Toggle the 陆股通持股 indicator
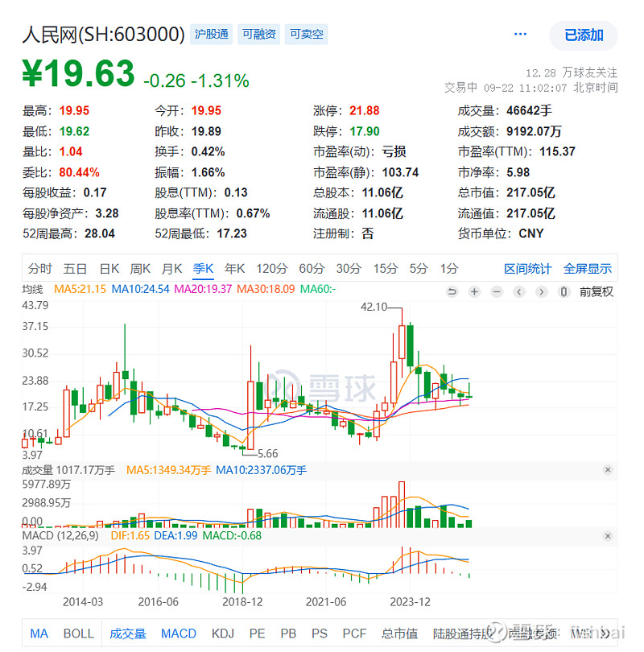Viewport: 644px width, 652px height. tap(463, 633)
